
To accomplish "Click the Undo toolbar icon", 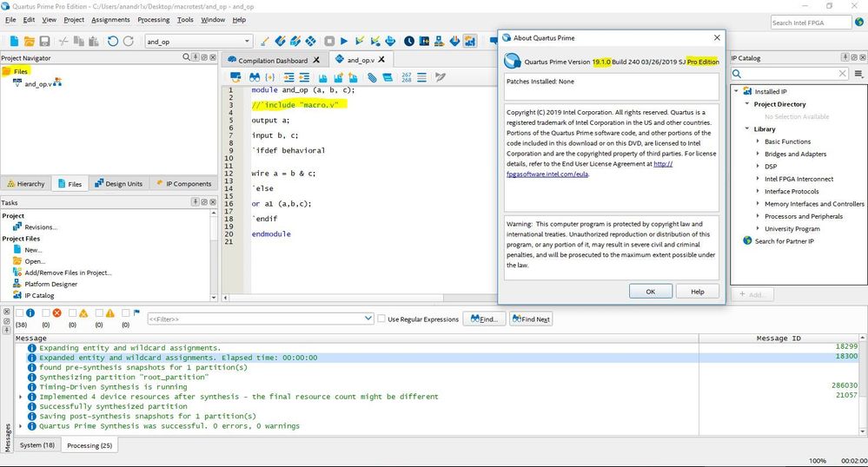I will coord(112,41).
